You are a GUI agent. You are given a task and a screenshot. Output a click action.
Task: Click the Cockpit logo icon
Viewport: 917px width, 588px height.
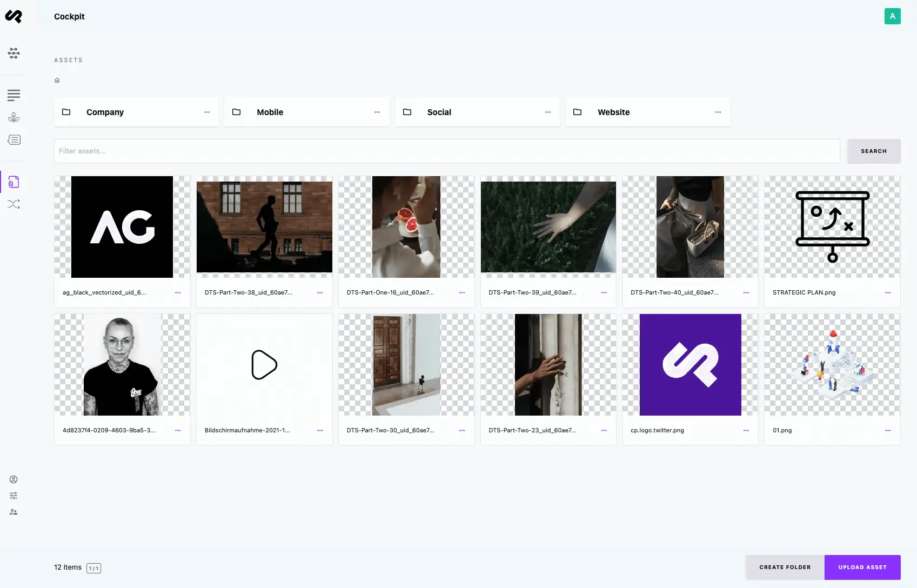pyautogui.click(x=14, y=17)
